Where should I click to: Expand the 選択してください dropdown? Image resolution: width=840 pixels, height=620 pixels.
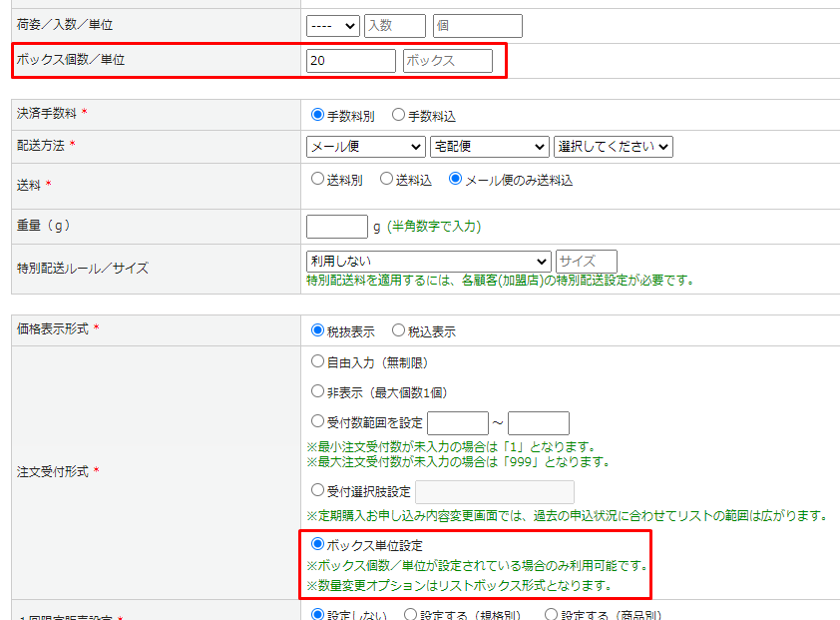[614, 147]
